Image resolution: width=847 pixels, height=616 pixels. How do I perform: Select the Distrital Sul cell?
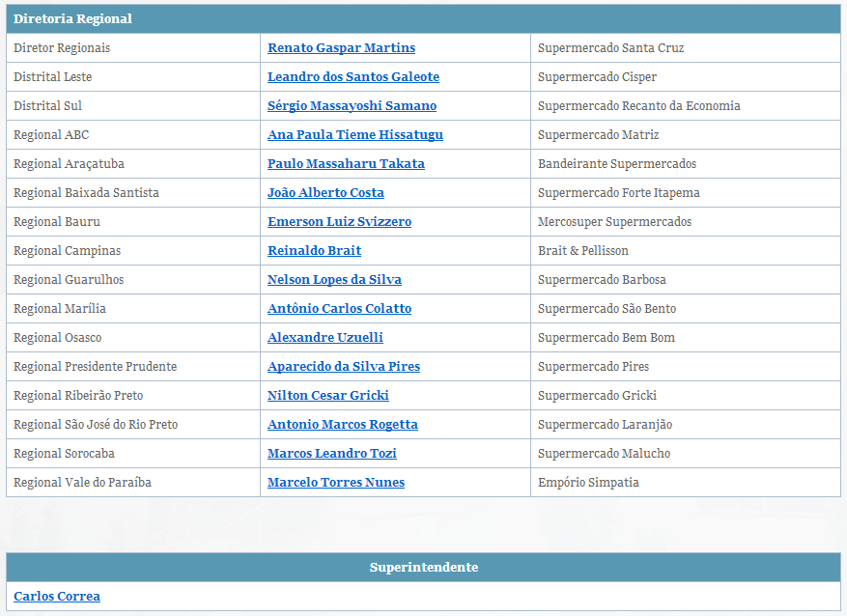[133, 106]
